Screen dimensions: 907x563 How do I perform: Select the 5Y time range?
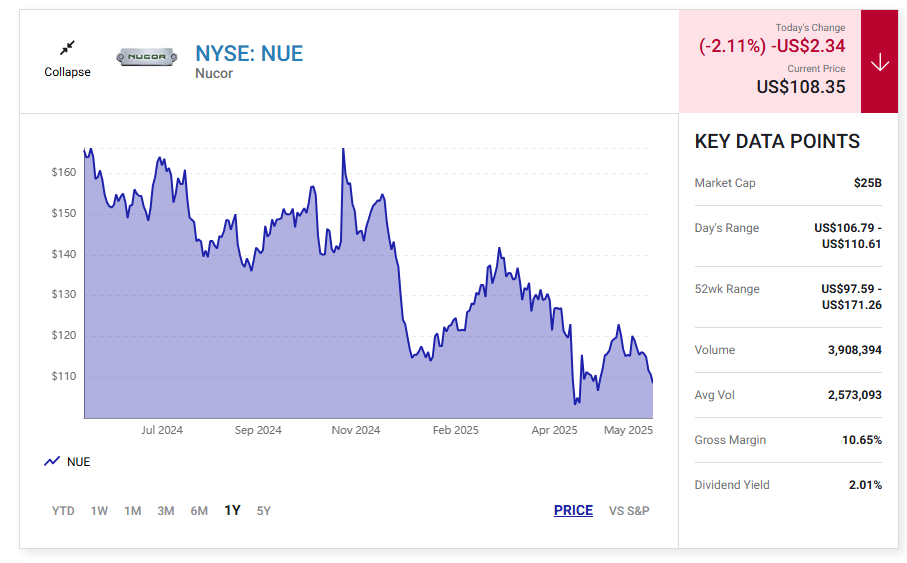[264, 511]
